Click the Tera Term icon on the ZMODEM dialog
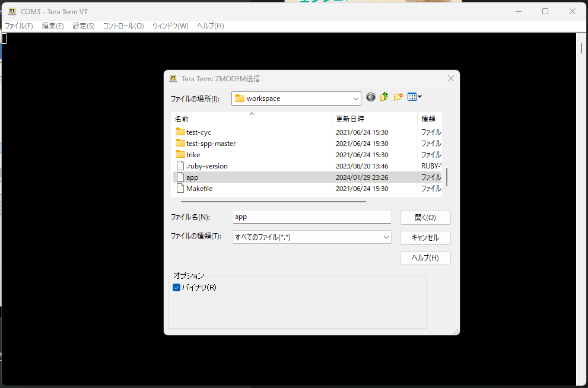This screenshot has width=588, height=388. pyautogui.click(x=173, y=78)
